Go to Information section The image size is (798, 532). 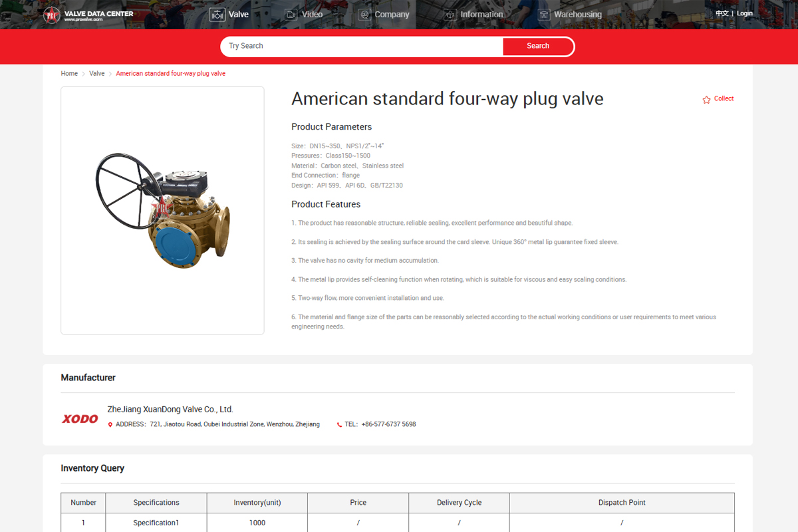click(x=481, y=15)
